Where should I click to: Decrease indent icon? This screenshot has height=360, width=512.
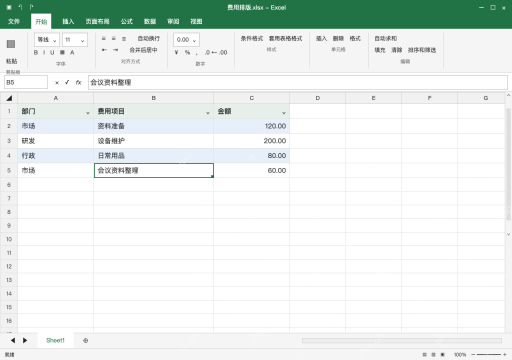(104, 50)
